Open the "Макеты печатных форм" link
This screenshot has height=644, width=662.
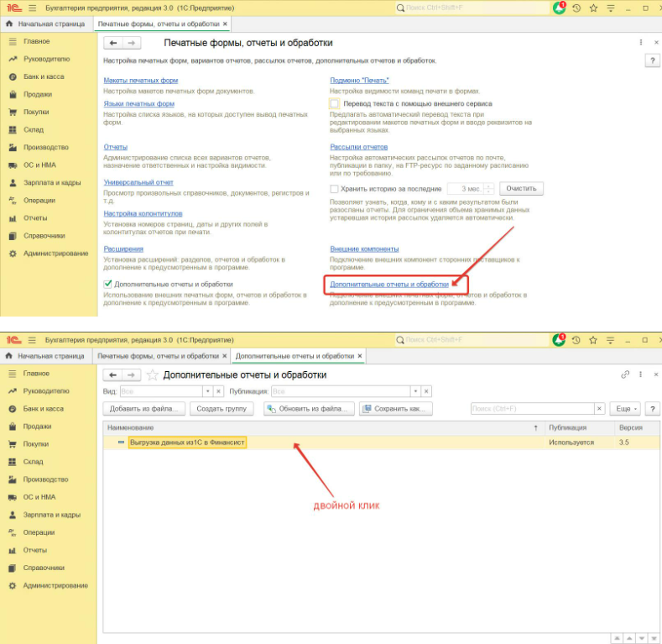(x=140, y=80)
